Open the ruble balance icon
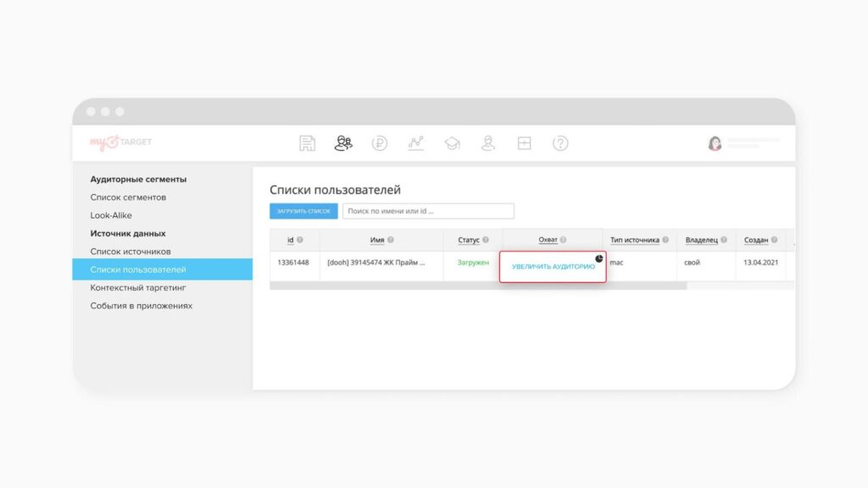Image resolution: width=868 pixels, height=488 pixels. 379,143
